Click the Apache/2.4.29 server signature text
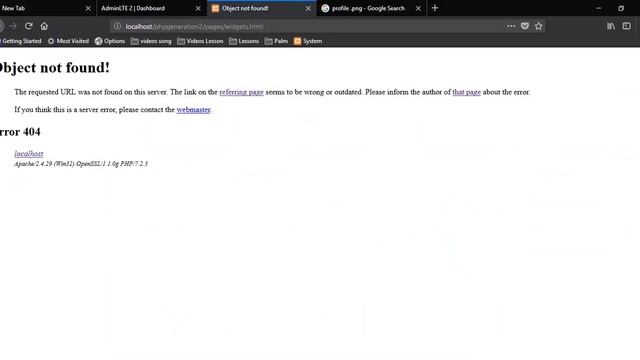Screen dimensions: 640x360 point(81,164)
